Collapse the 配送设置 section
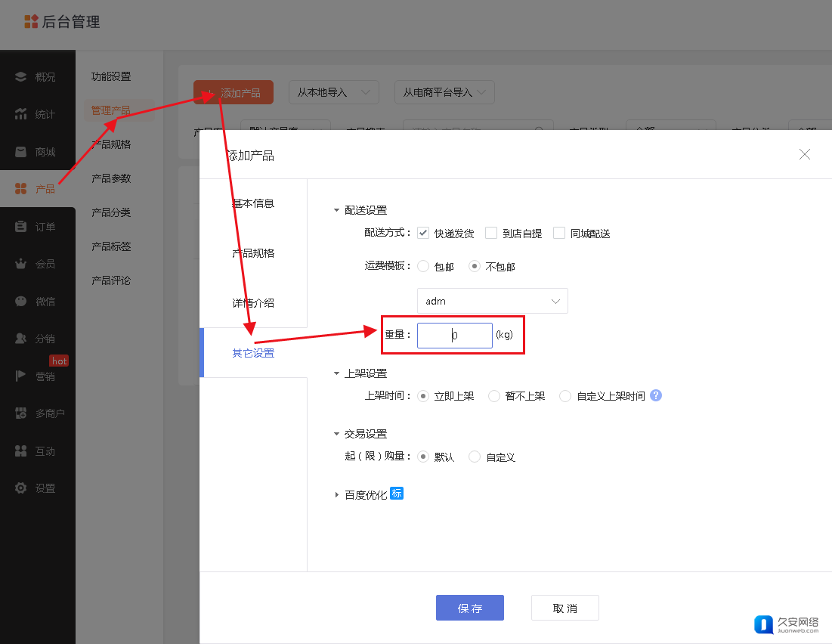 (x=337, y=210)
